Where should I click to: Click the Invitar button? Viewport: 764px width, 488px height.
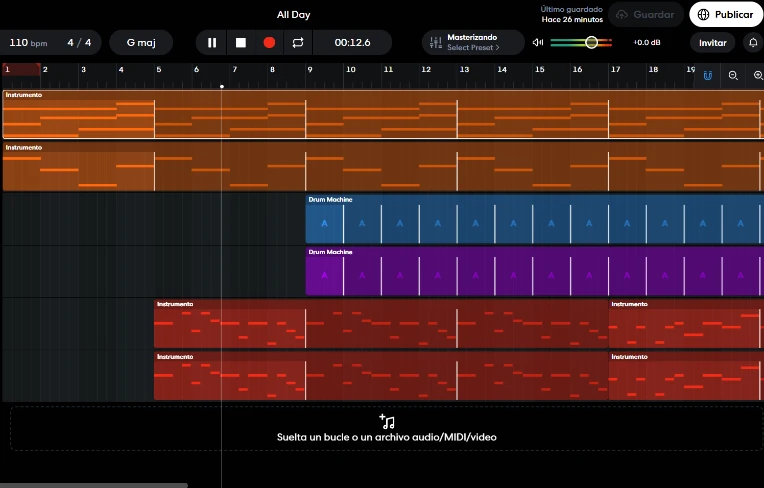coord(712,43)
